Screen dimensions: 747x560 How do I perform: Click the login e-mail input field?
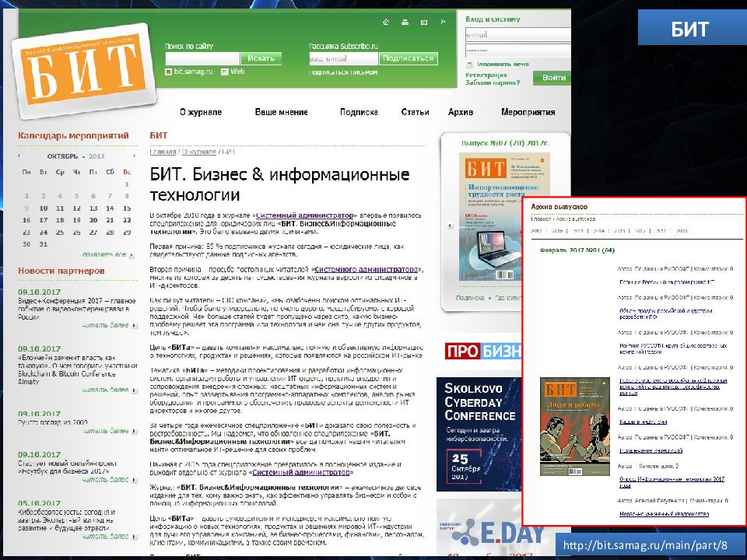[x=518, y=35]
